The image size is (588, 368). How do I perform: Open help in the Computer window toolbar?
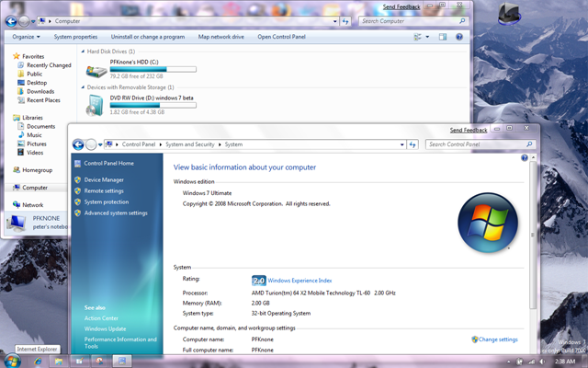[x=459, y=37]
